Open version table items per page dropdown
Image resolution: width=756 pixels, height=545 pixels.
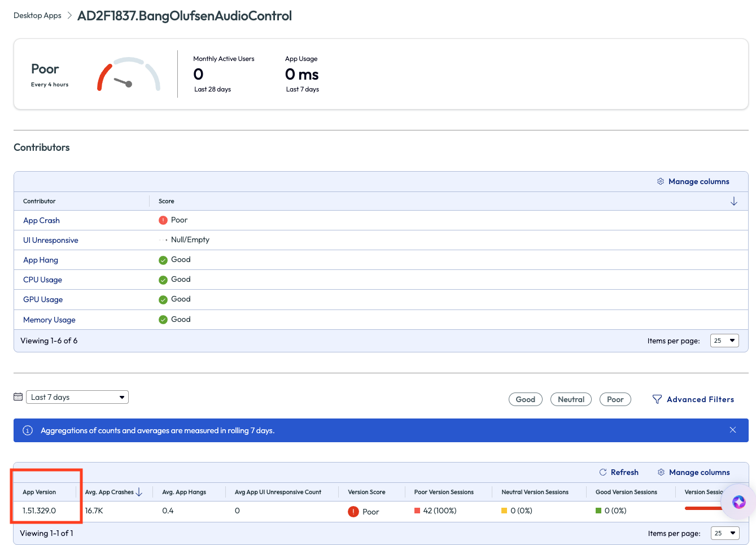click(725, 533)
